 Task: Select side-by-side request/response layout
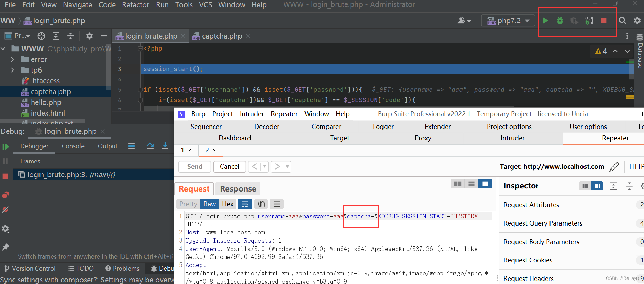[458, 184]
